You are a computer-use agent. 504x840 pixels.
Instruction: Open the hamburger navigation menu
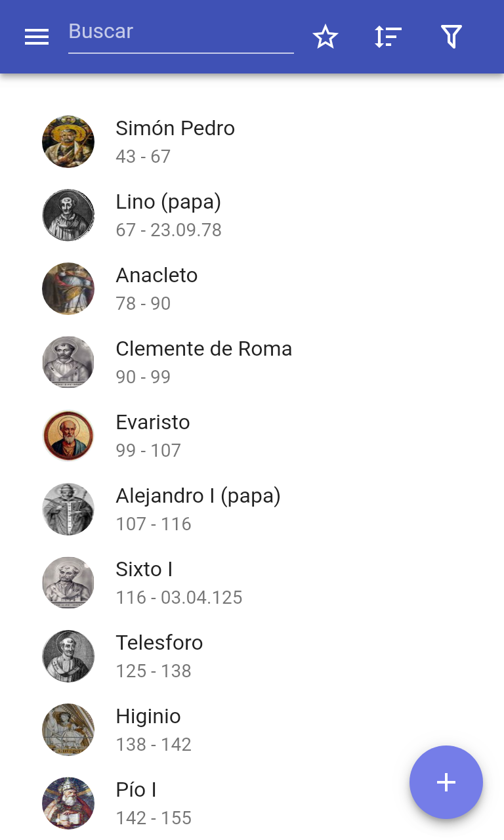tap(37, 37)
